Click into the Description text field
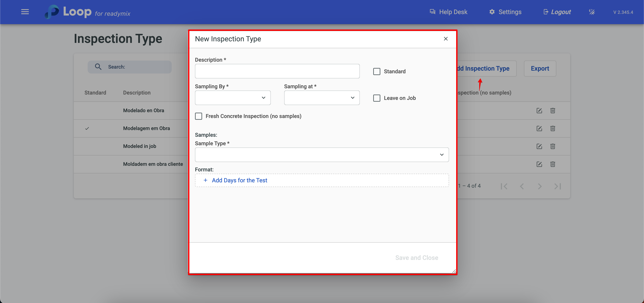This screenshot has width=644, height=303. [277, 71]
